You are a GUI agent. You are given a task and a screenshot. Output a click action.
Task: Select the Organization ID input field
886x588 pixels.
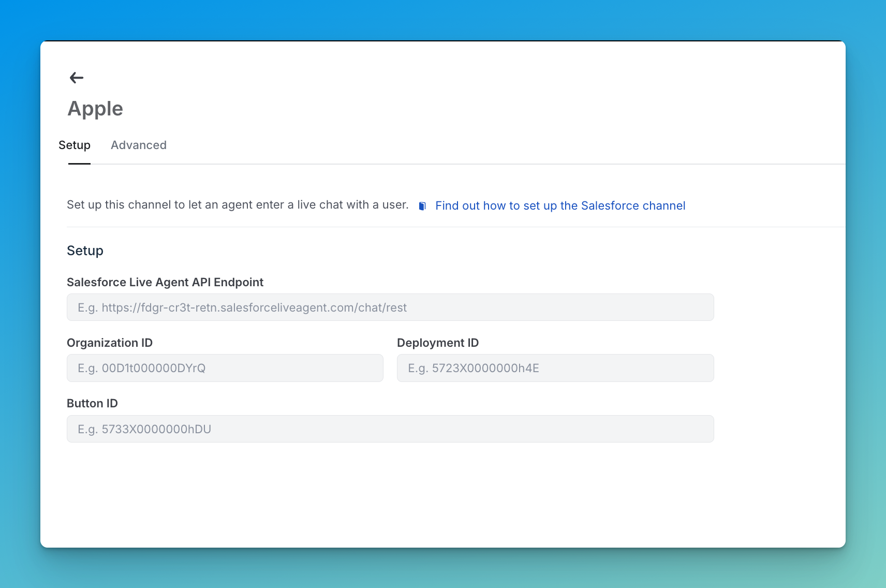tap(225, 368)
